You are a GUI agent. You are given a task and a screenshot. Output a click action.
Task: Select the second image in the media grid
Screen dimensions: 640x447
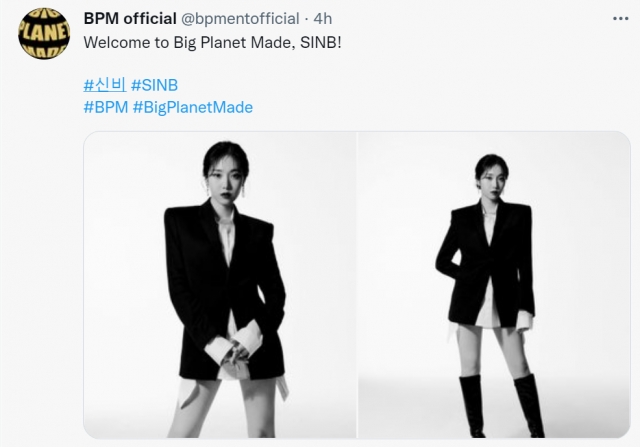point(494,285)
